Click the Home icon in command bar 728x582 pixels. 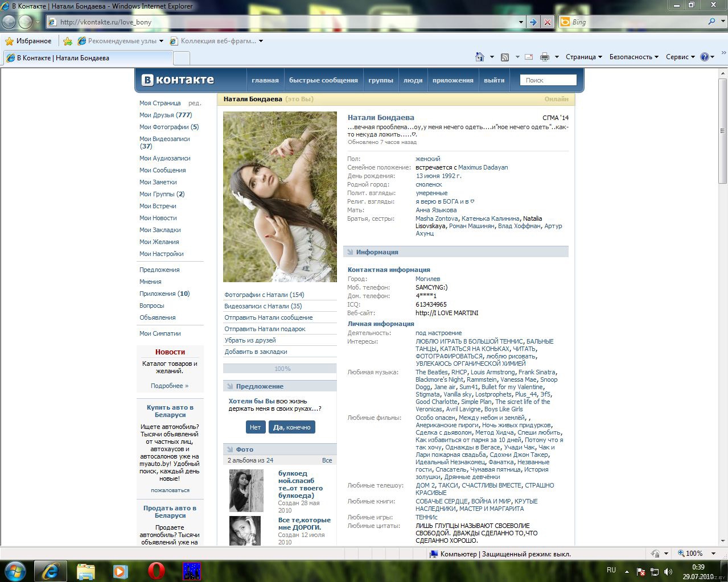click(x=480, y=57)
